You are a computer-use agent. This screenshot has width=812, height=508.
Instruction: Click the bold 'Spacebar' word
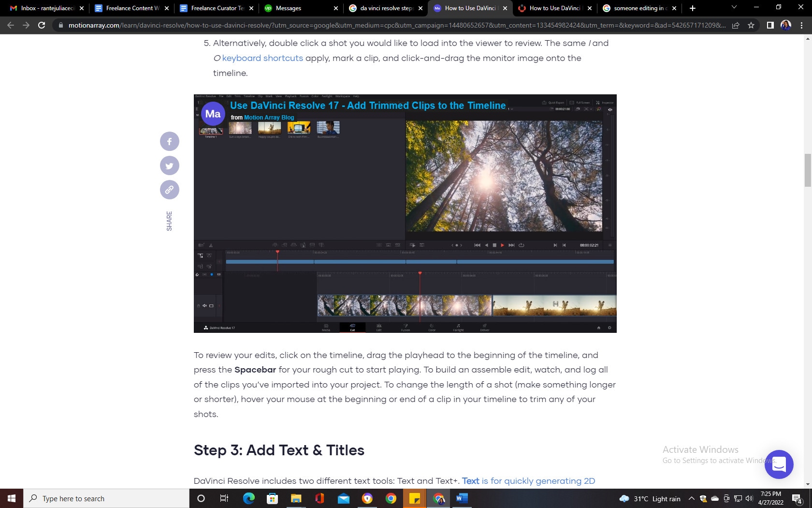[255, 370]
